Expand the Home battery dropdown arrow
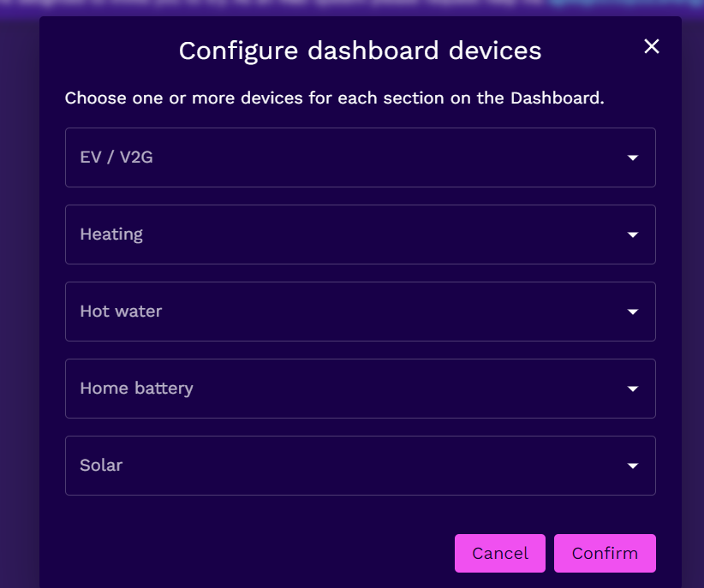Image resolution: width=704 pixels, height=588 pixels. pyautogui.click(x=633, y=389)
